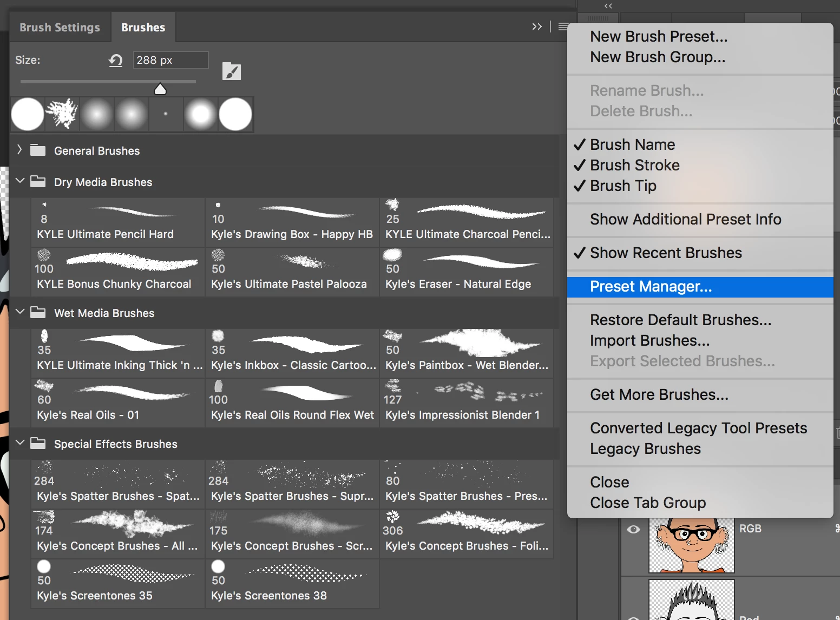Choose KYLE Ultimate Inking Thick brush
840x620 pixels.
pyautogui.click(x=118, y=353)
